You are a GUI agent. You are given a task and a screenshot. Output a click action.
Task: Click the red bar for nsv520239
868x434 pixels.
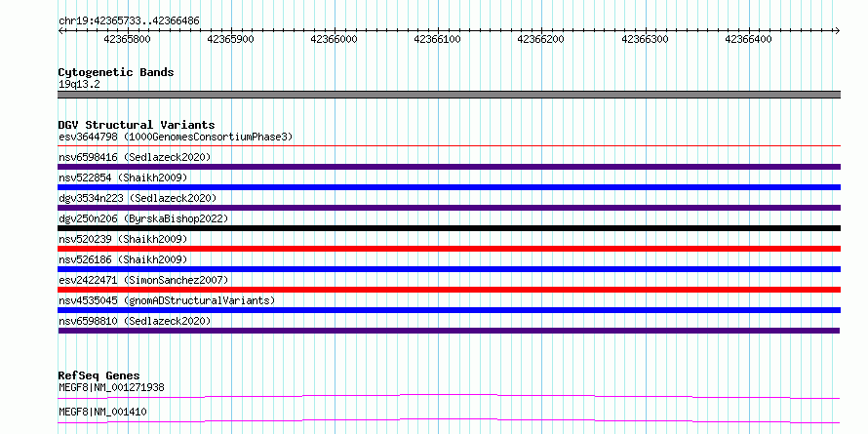tap(450, 249)
